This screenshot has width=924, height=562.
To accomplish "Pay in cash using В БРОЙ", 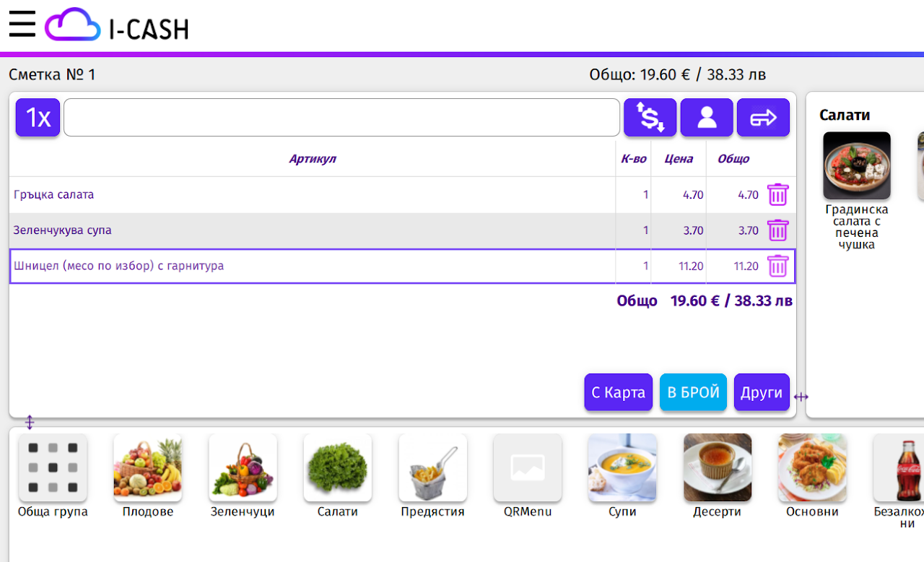I will tap(693, 392).
